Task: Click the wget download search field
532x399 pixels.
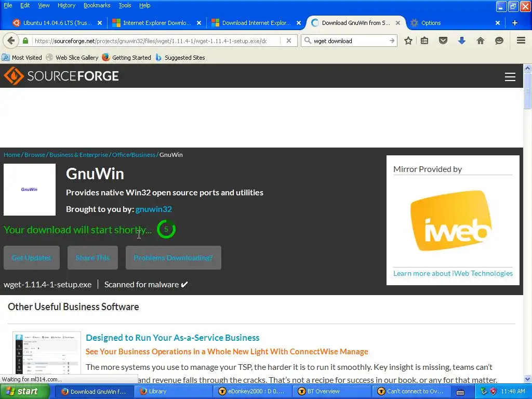Action: tap(350, 41)
